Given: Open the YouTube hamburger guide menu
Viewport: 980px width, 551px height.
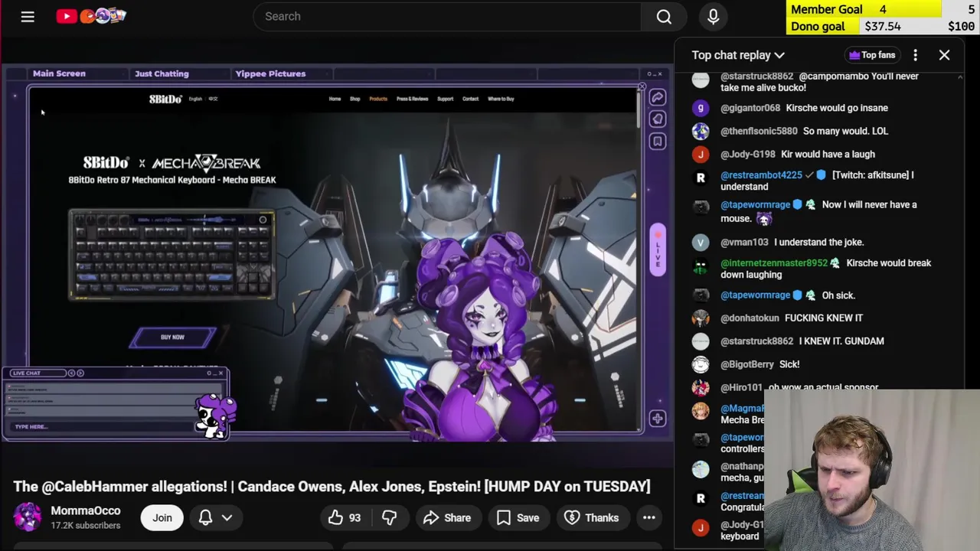Looking at the screenshot, I should pyautogui.click(x=28, y=16).
